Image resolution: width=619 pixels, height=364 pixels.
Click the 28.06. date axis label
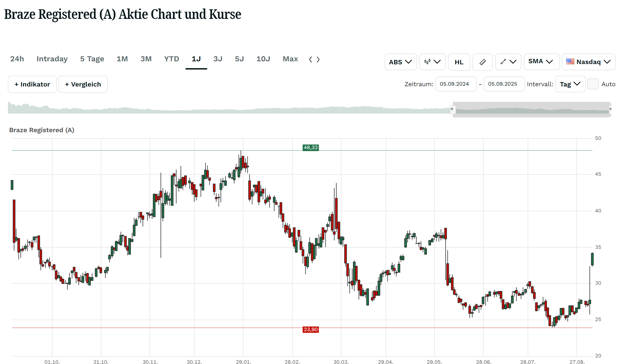click(x=483, y=362)
